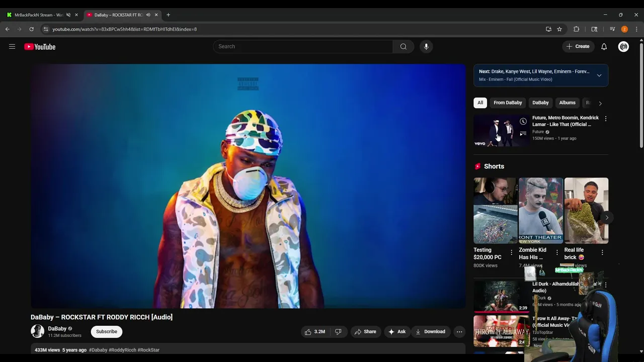Open Testing $20,000 PC short thumbnail
Screen dimensions: 644x362
coord(495,210)
